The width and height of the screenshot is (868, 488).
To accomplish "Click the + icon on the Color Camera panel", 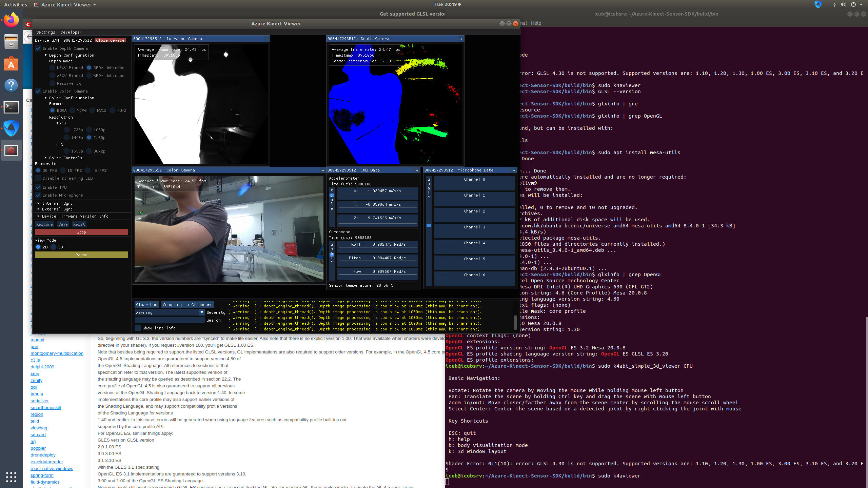I will point(322,170).
